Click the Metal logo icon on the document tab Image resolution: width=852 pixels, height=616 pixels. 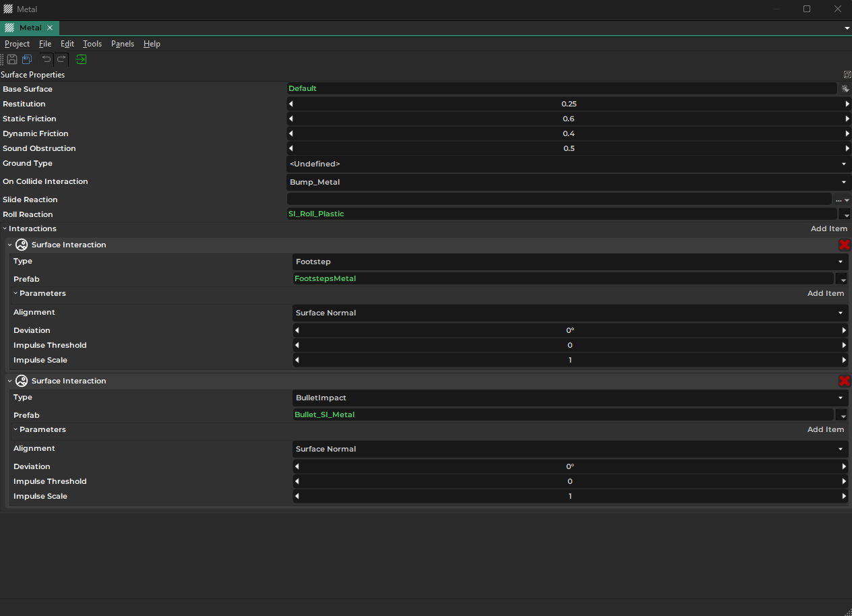pos(9,28)
